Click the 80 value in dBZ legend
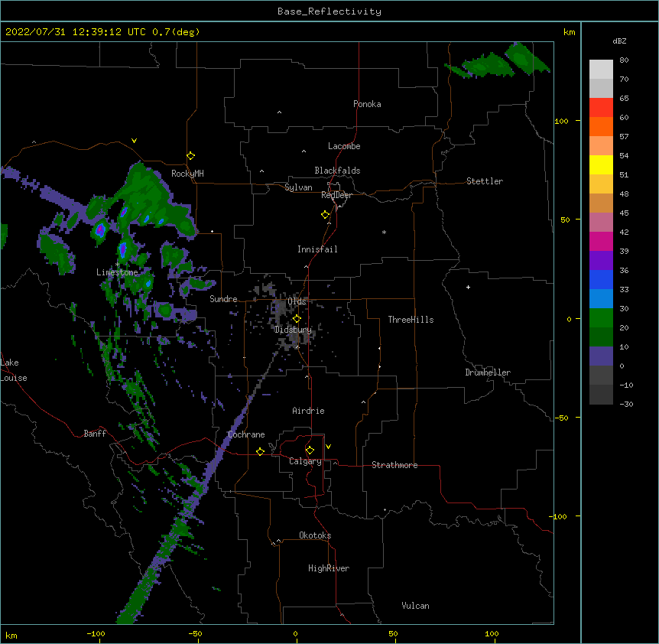The width and height of the screenshot is (659, 644). (624, 60)
